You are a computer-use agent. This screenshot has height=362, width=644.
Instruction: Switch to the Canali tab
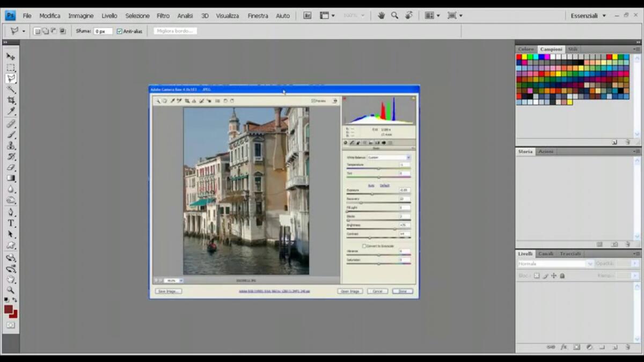[x=545, y=253]
